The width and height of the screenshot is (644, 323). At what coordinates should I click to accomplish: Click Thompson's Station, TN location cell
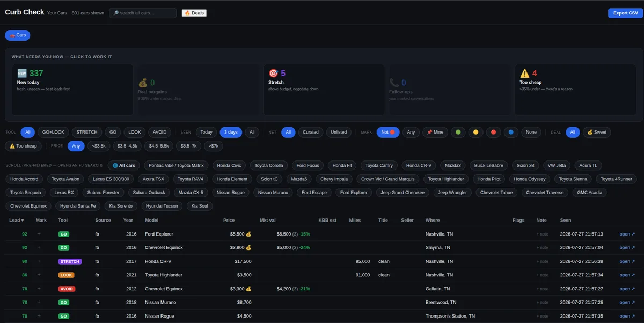(x=450, y=316)
